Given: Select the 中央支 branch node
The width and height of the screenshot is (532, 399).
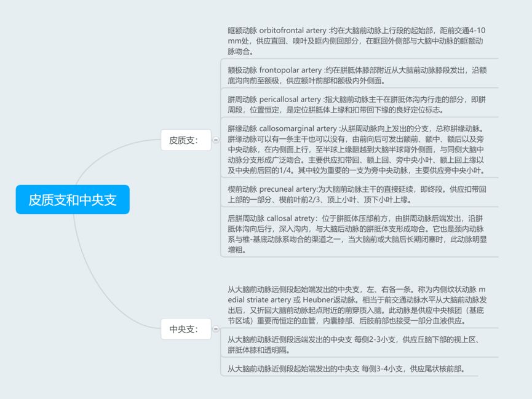Looking at the screenshot, I should 186,329.
